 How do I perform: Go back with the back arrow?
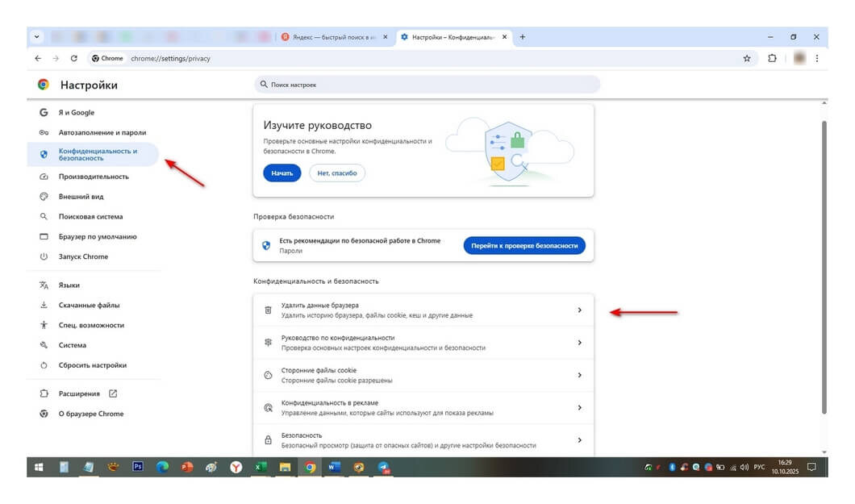38,58
